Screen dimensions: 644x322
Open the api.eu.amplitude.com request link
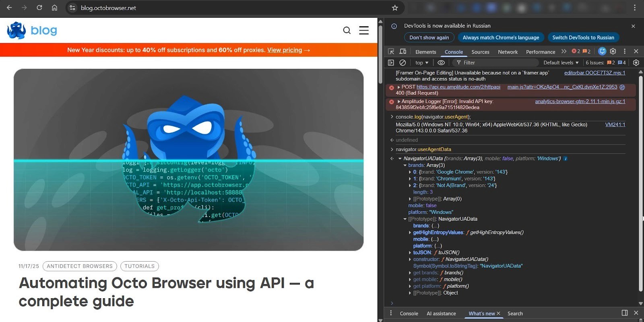tap(458, 87)
